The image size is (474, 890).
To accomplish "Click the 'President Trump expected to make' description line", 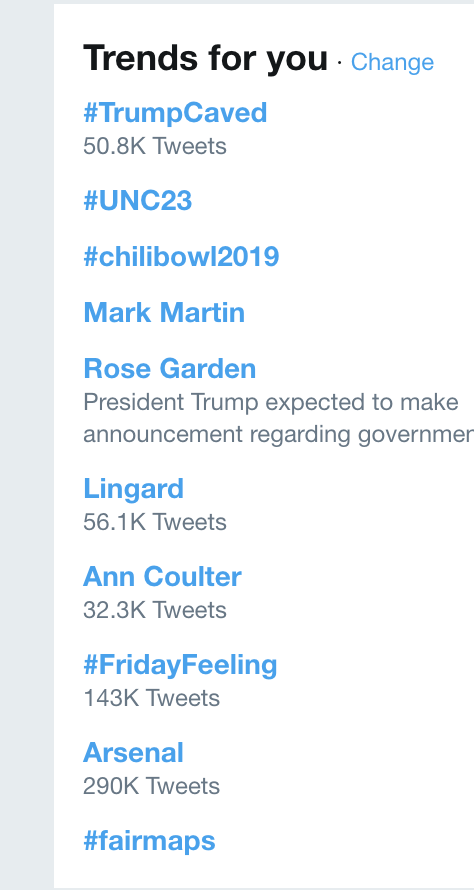I will (x=271, y=402).
